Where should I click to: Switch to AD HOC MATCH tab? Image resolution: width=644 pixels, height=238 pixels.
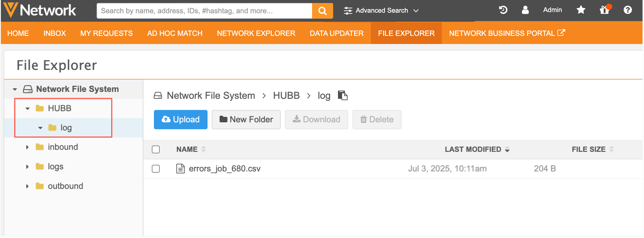[x=175, y=33]
